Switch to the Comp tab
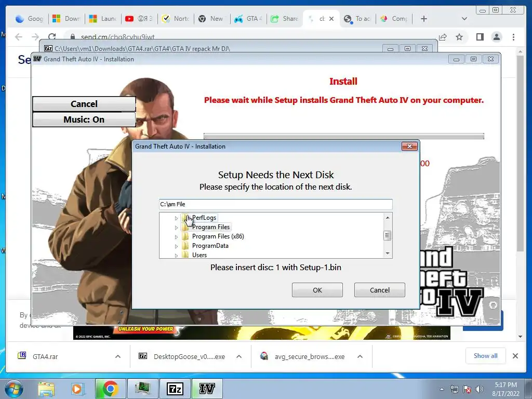This screenshot has width=532, height=399. (x=394, y=19)
